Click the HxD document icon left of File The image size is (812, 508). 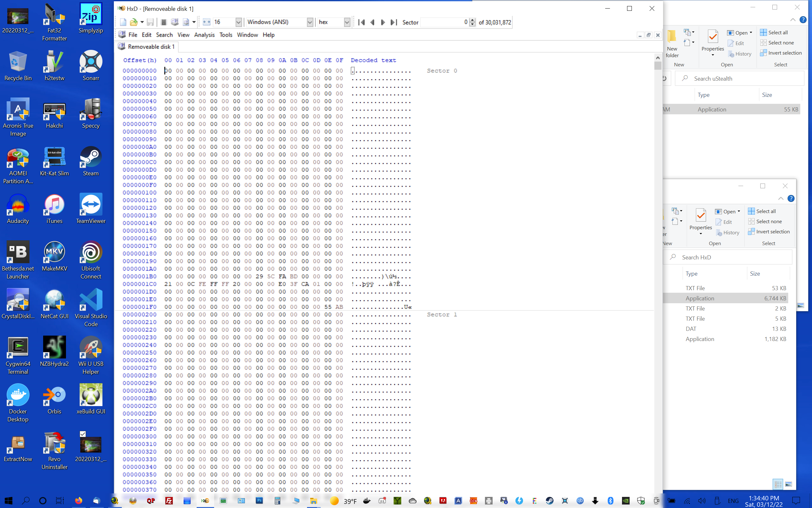coord(122,35)
